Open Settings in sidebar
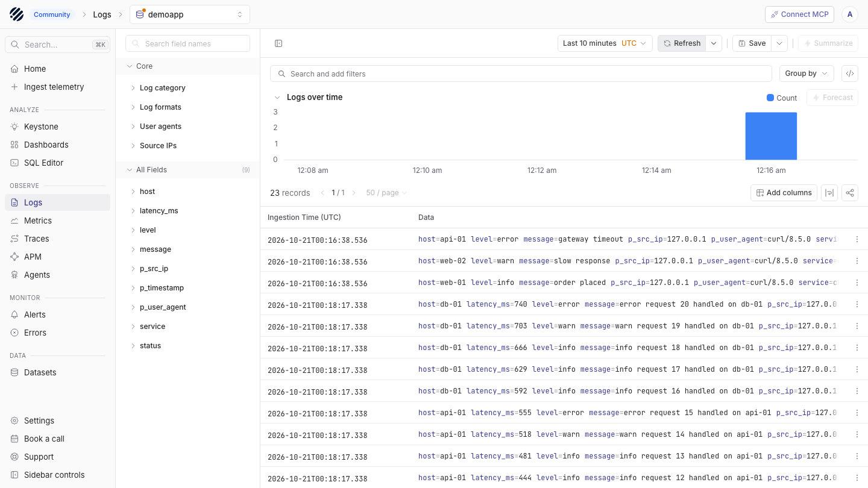 (x=58, y=421)
